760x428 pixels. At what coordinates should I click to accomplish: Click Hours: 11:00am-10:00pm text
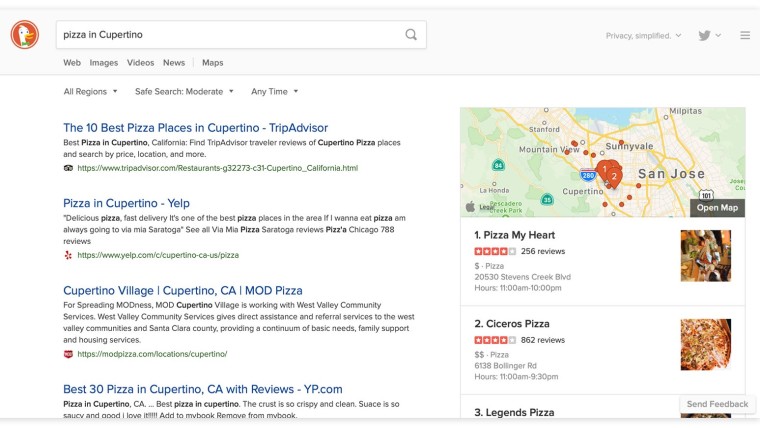(518, 288)
